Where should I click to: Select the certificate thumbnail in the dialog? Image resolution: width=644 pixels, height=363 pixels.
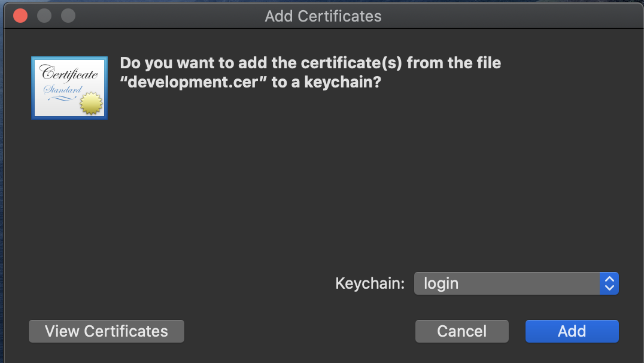(x=69, y=87)
